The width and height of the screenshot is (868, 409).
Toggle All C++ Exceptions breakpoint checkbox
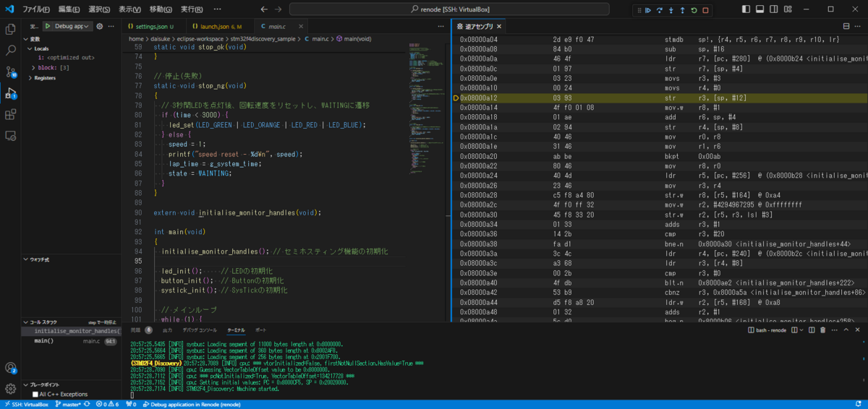[35, 395]
